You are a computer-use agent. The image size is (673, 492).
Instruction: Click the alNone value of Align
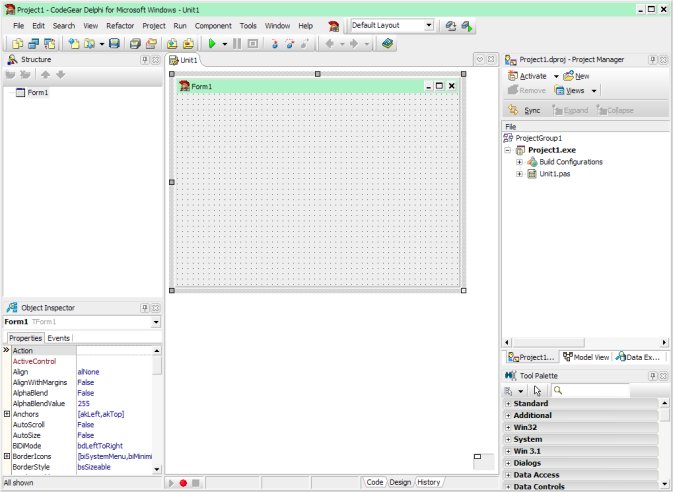coord(88,372)
